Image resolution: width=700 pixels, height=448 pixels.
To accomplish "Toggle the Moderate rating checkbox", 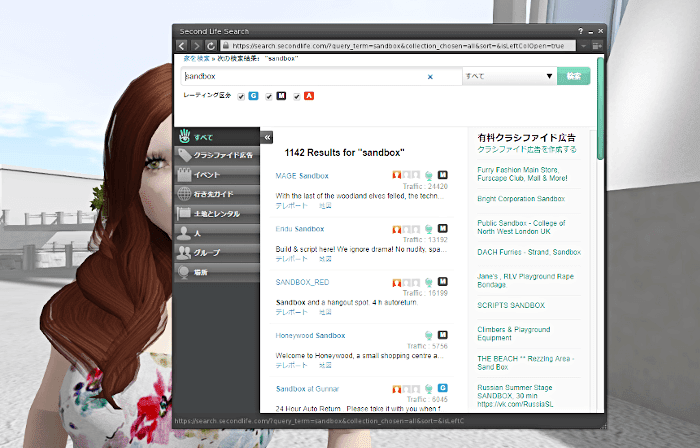I will pyautogui.click(x=269, y=96).
